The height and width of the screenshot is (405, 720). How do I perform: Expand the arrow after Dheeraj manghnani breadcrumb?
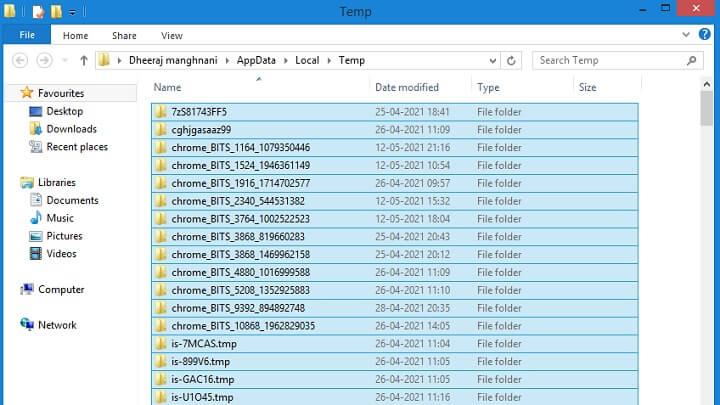pos(227,61)
